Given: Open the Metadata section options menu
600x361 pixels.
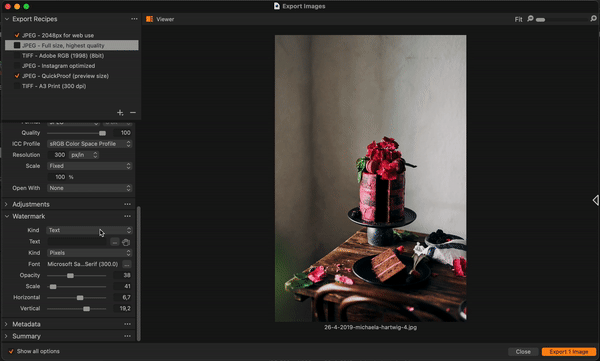Looking at the screenshot, I should coord(127,324).
